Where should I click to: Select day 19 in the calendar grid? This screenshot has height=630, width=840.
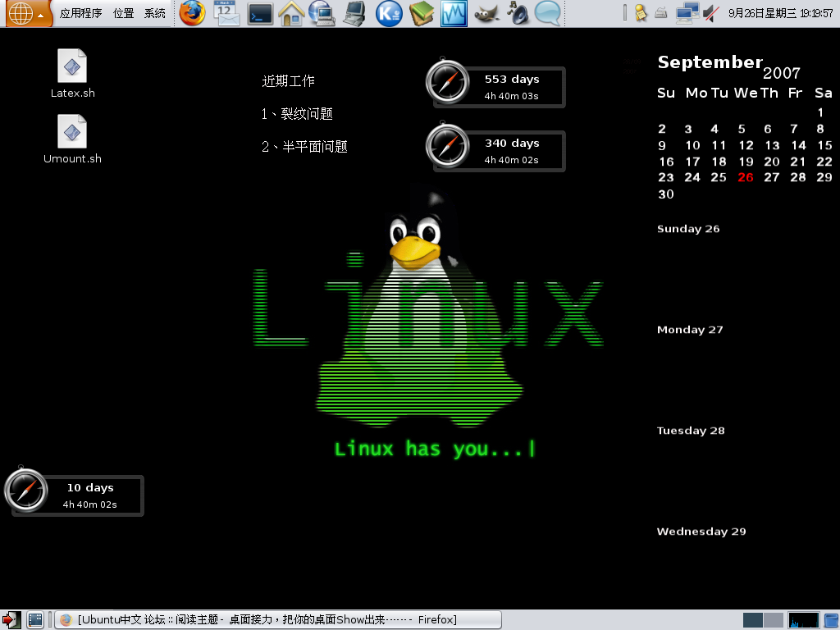coord(746,162)
